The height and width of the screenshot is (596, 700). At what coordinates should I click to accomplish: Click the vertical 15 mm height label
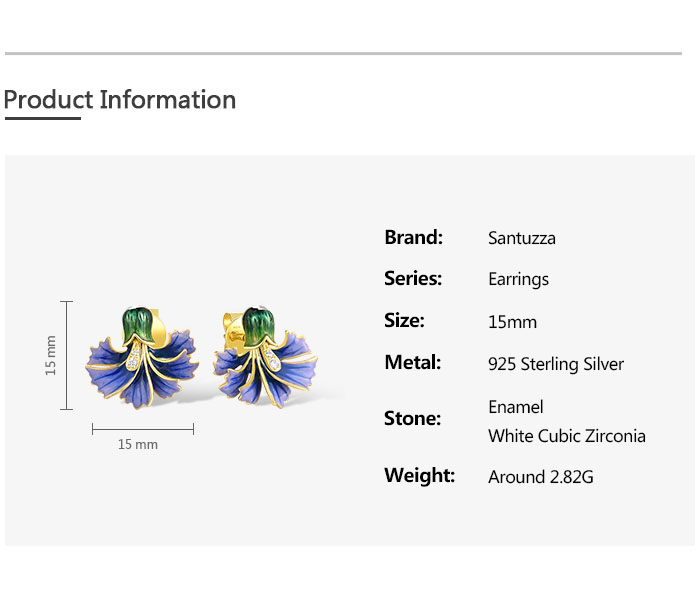click(51, 355)
